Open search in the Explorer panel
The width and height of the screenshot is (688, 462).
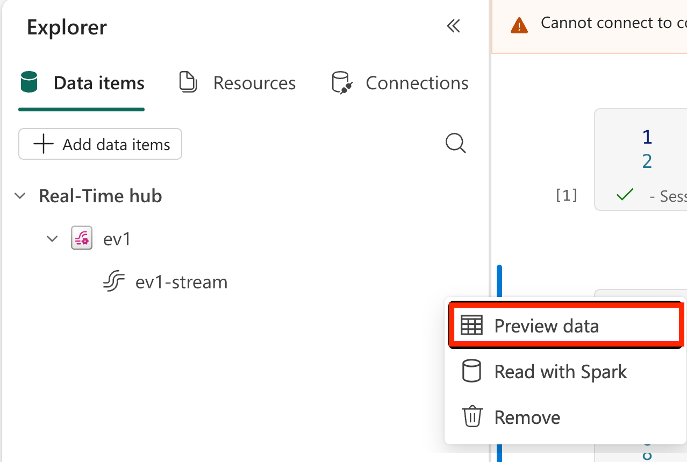pyautogui.click(x=455, y=144)
